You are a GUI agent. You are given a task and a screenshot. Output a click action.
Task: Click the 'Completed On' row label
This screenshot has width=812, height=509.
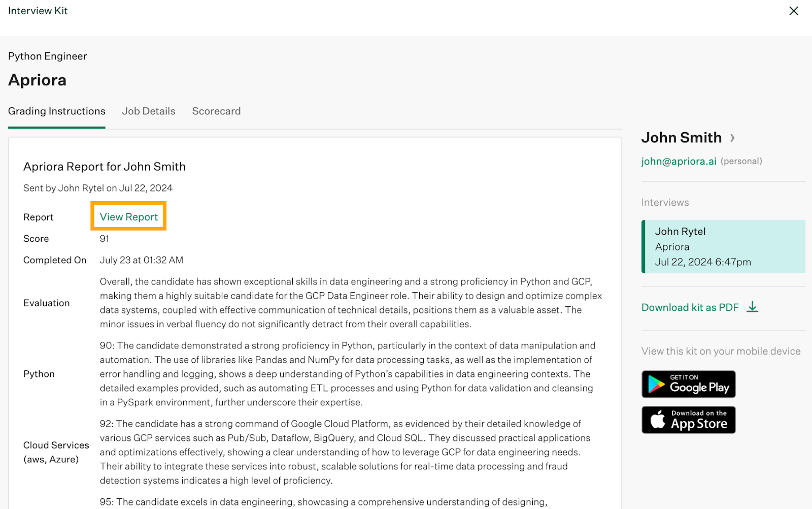click(x=55, y=260)
